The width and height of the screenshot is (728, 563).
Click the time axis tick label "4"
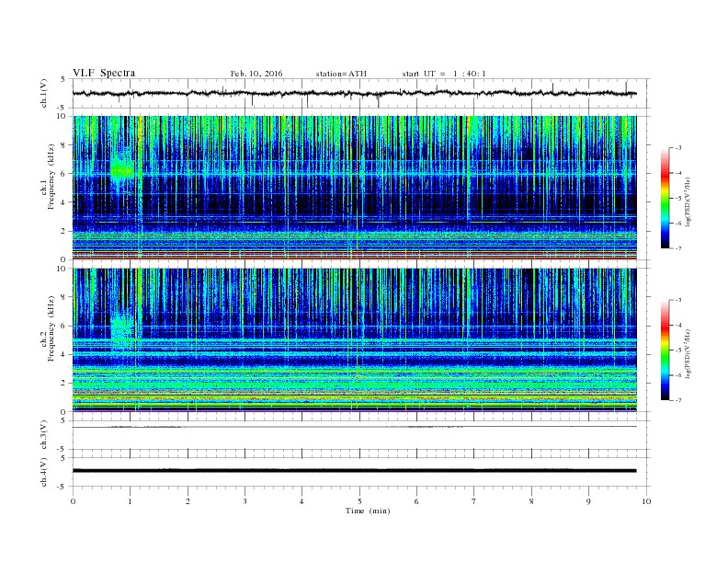click(301, 501)
